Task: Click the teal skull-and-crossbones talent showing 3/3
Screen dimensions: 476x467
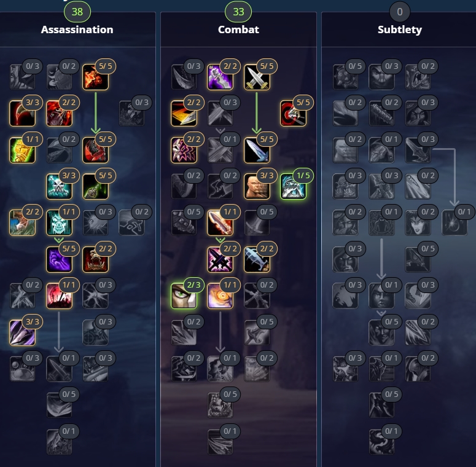Action: [x=59, y=187]
